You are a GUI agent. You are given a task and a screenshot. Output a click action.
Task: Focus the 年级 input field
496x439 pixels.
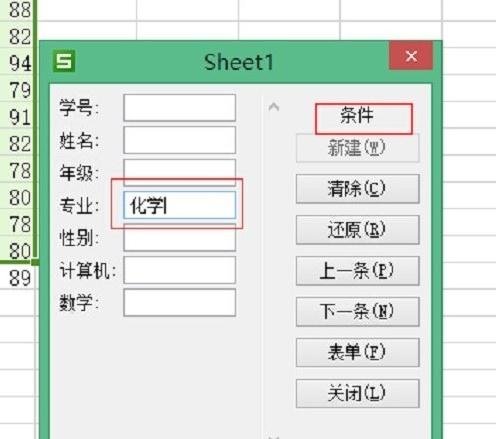(x=180, y=170)
